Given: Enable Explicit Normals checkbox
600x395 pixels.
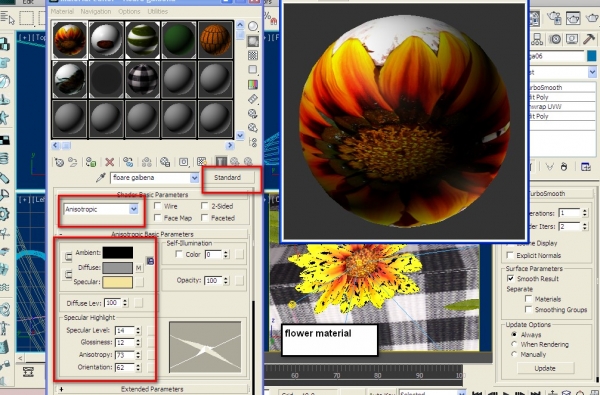Looking at the screenshot, I should (x=510, y=255).
